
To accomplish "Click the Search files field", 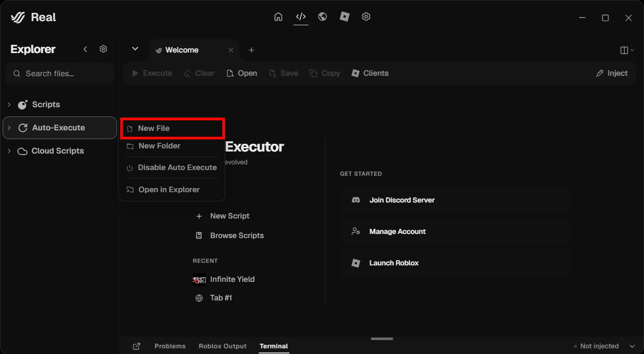I will coord(60,74).
